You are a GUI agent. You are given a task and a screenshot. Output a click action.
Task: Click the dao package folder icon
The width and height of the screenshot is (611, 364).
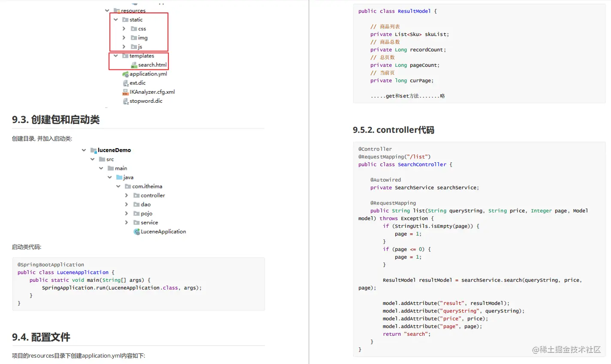pos(136,204)
